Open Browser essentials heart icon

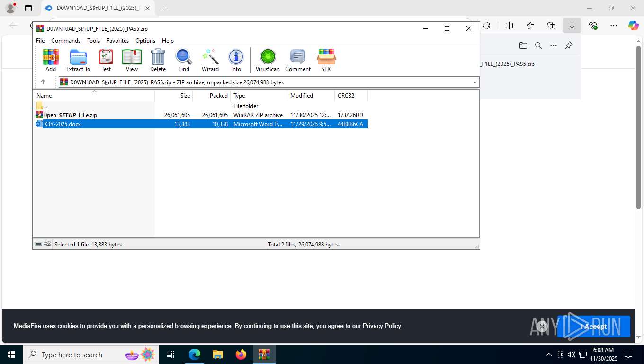(x=593, y=26)
